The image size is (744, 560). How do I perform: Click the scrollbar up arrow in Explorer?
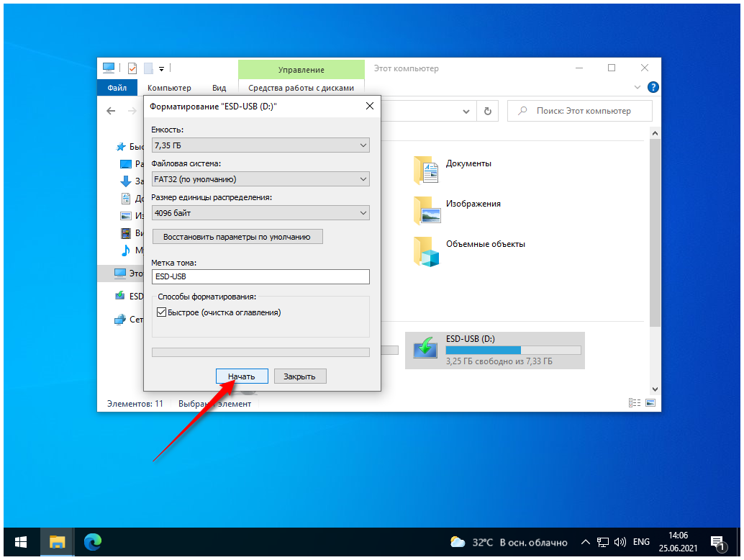655,133
